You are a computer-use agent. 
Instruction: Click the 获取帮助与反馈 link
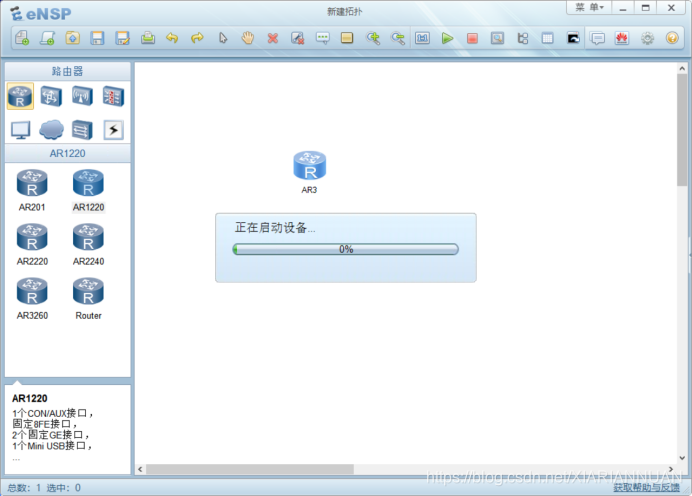click(x=646, y=487)
